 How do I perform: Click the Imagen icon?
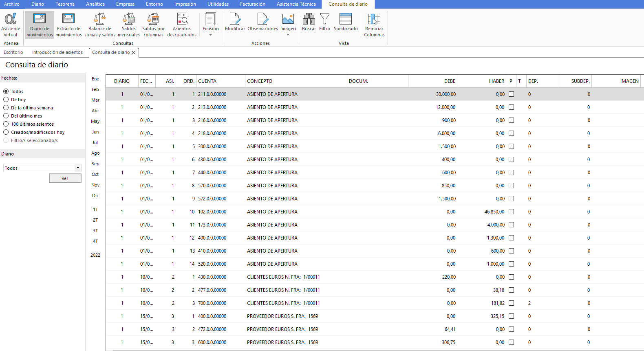coord(288,19)
